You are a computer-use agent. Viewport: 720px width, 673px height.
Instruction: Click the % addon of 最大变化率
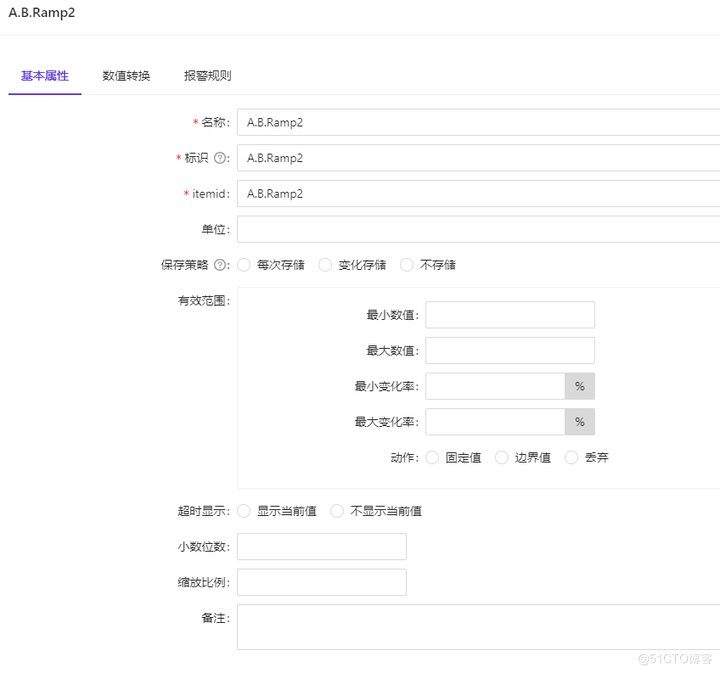580,422
